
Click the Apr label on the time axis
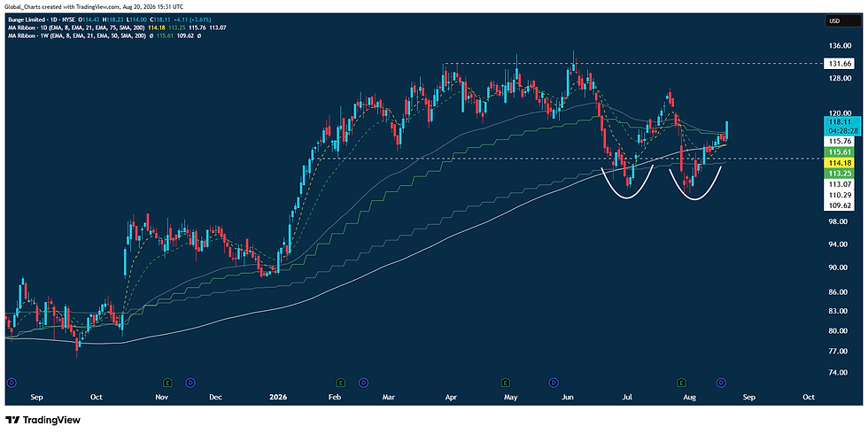(x=452, y=397)
